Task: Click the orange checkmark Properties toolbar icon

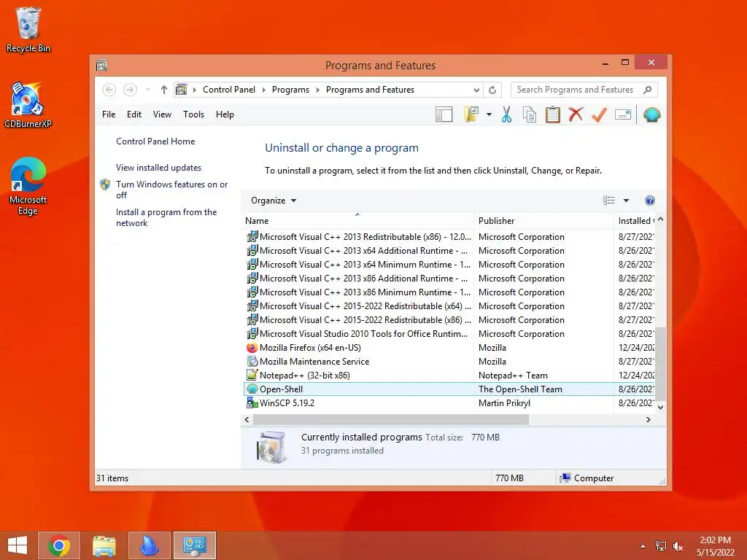Action: click(x=600, y=114)
